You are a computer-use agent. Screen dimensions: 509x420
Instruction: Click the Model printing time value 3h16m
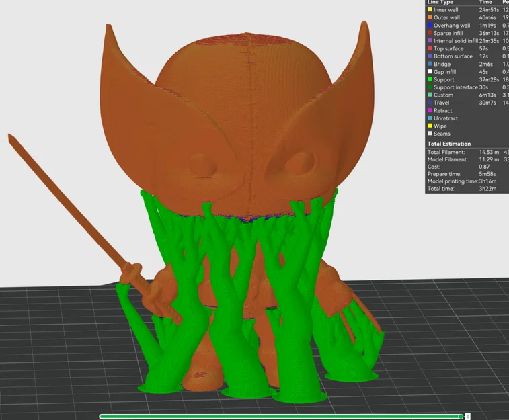click(x=487, y=181)
